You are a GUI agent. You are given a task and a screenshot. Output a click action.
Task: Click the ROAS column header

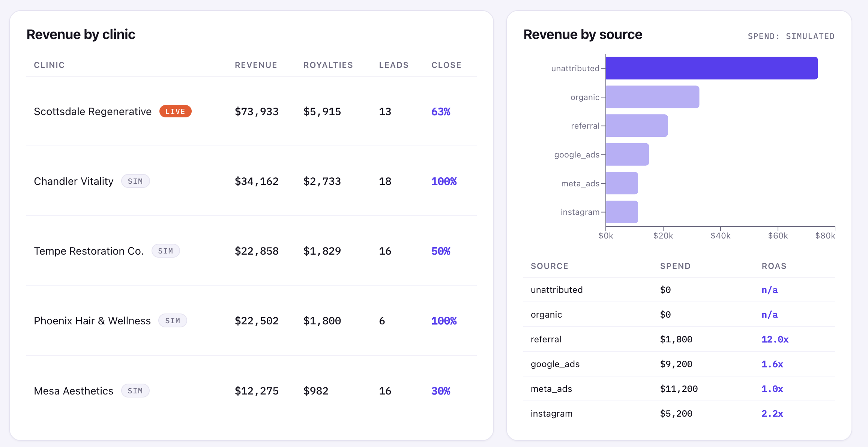[774, 266]
